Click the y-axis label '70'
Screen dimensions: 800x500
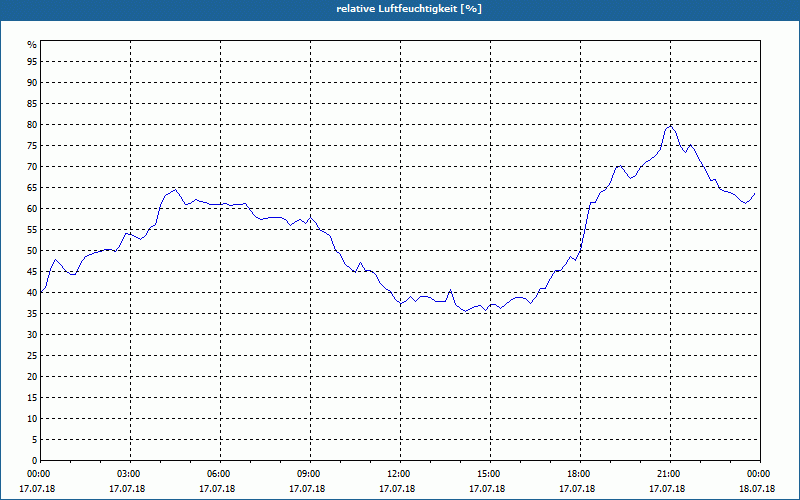(32, 167)
